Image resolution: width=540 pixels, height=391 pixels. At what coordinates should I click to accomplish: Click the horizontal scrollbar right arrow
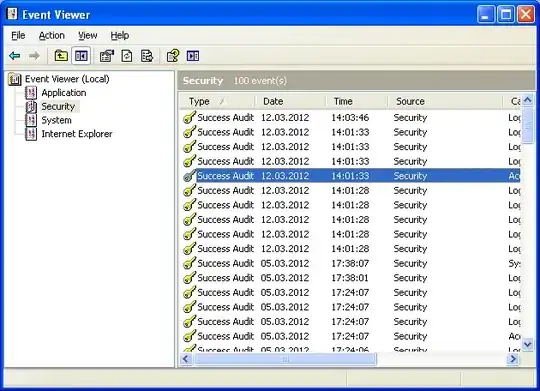pos(513,359)
